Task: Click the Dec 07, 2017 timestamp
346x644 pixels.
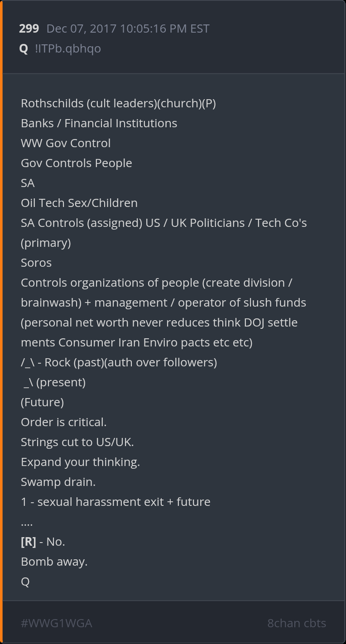Action: (128, 29)
